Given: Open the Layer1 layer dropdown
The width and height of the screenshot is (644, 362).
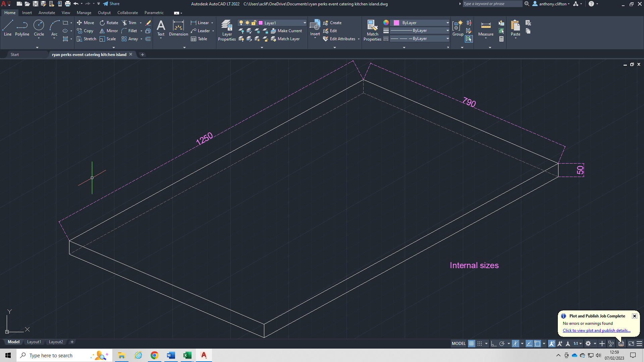Looking at the screenshot, I should tap(305, 23).
